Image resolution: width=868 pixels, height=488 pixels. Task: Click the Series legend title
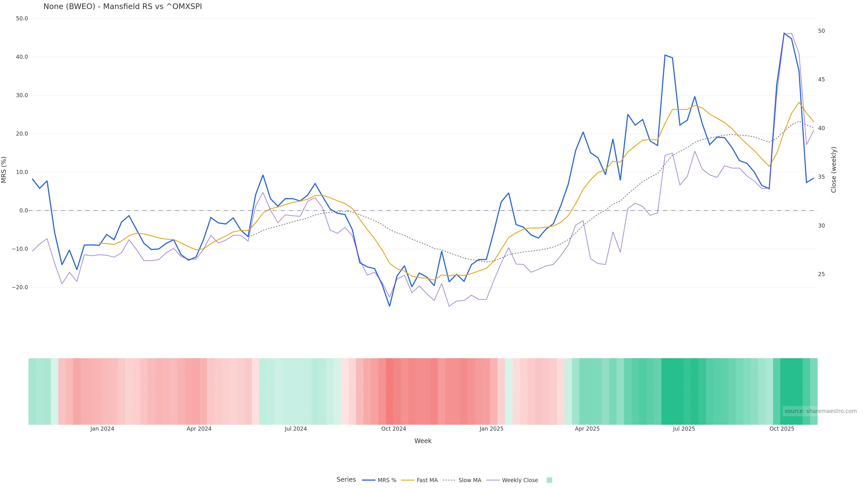[346, 480]
